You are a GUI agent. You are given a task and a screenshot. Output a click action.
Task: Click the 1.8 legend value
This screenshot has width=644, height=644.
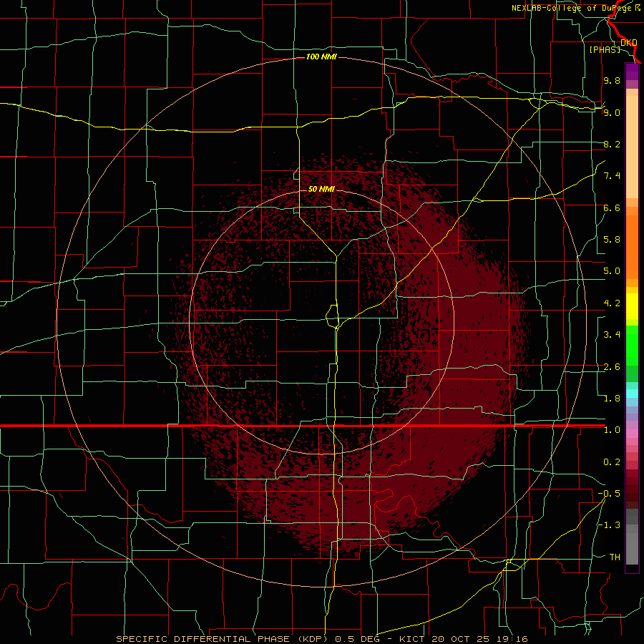[x=612, y=399]
